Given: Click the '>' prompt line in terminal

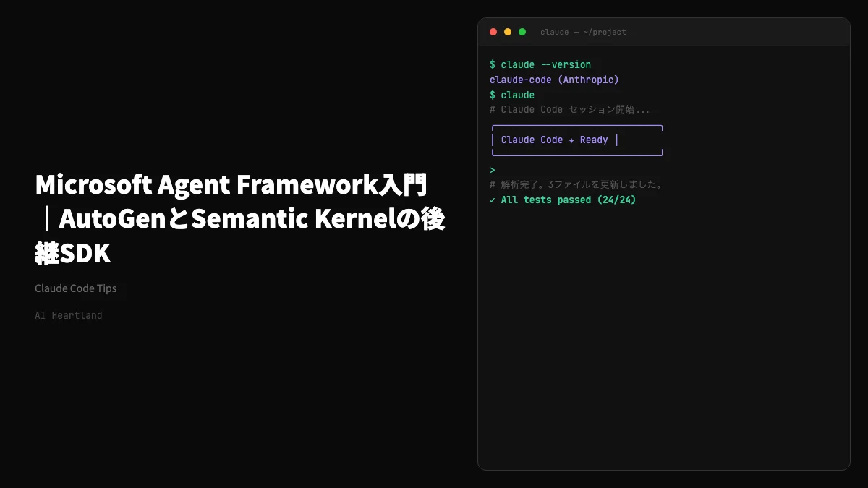Looking at the screenshot, I should click(x=493, y=170).
